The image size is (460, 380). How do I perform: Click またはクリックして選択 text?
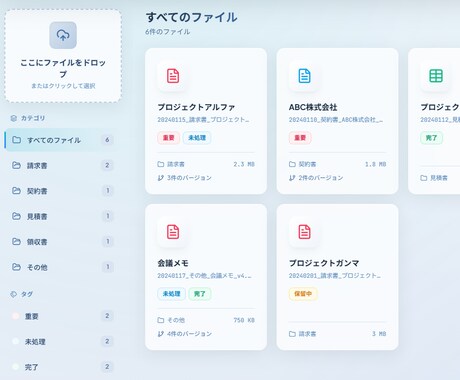click(63, 86)
